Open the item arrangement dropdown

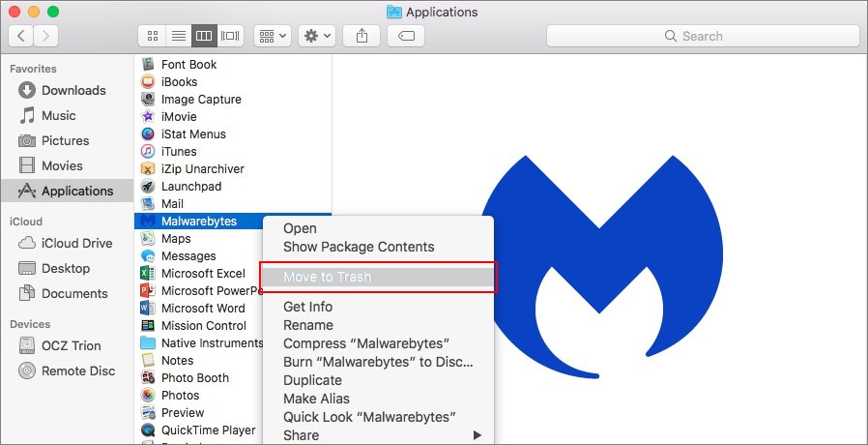tap(273, 36)
